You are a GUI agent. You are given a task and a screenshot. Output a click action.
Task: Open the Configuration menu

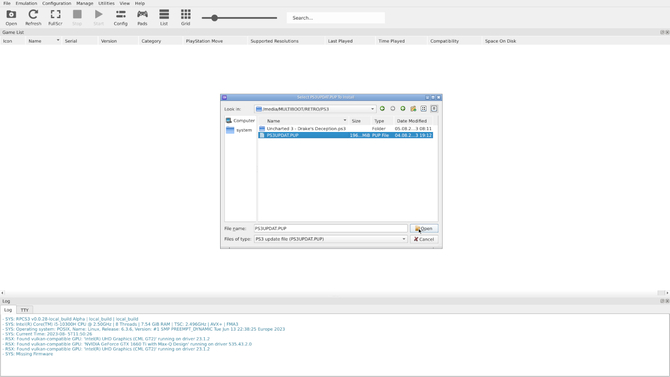(56, 3)
